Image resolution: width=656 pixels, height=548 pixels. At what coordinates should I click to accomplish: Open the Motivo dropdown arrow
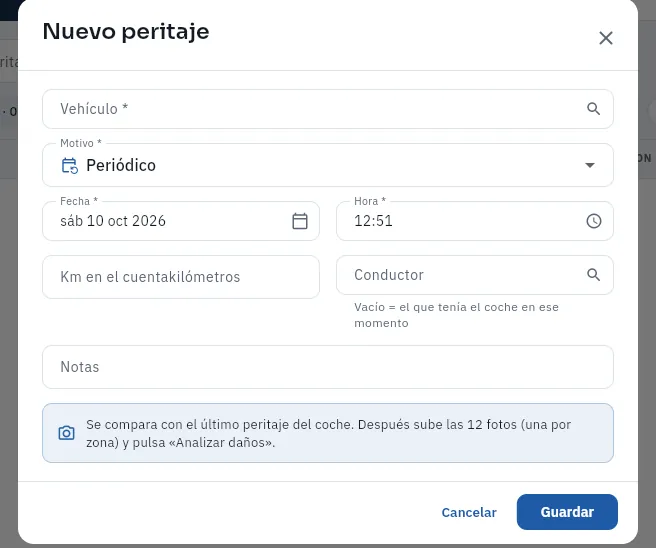coord(590,165)
